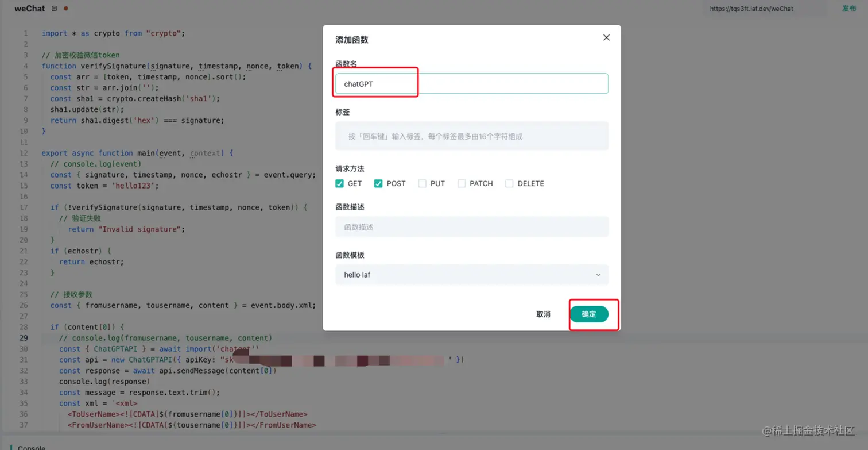Image resolution: width=868 pixels, height=450 pixels.
Task: Close the 添加函数 dialog with the X
Action: pyautogui.click(x=606, y=38)
